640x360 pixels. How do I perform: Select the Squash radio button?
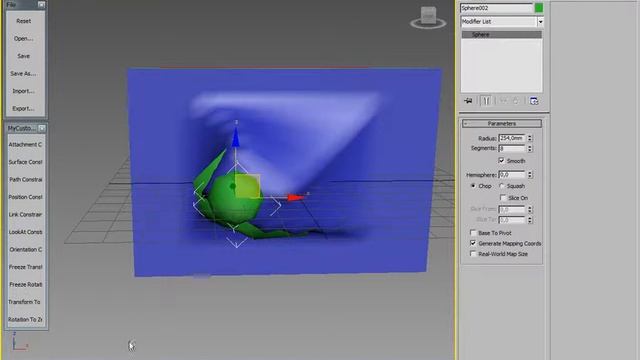[x=502, y=186]
